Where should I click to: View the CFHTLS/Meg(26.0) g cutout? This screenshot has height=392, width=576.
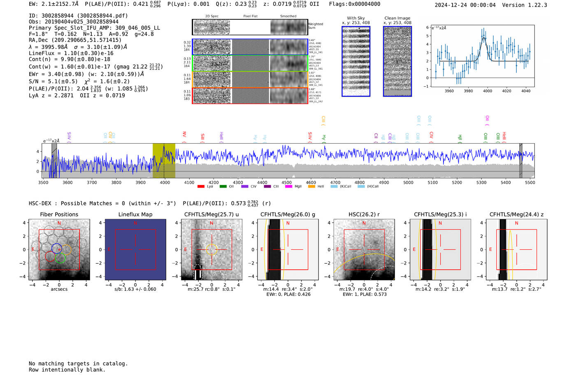tap(288, 250)
